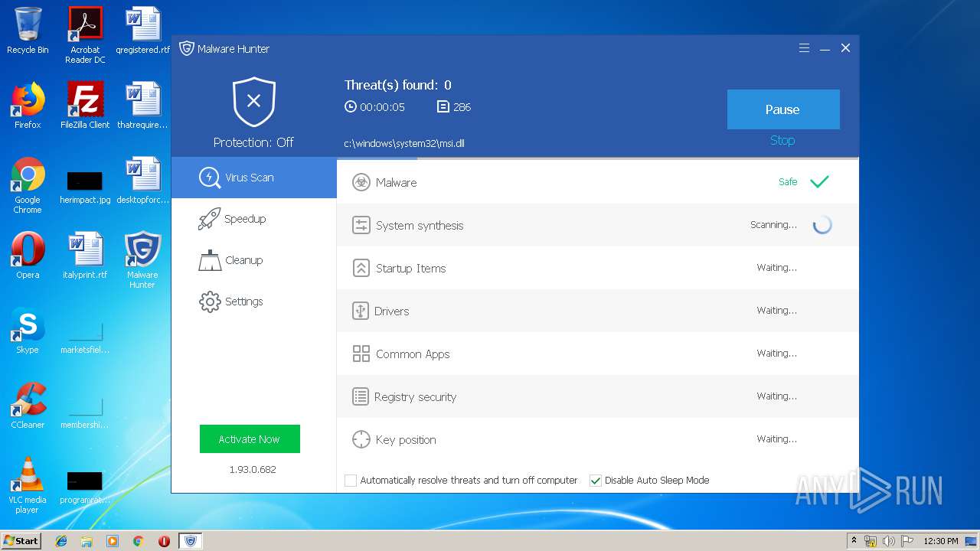Viewport: 980px width, 551px height.
Task: Select the Registry security row label
Action: coord(415,397)
